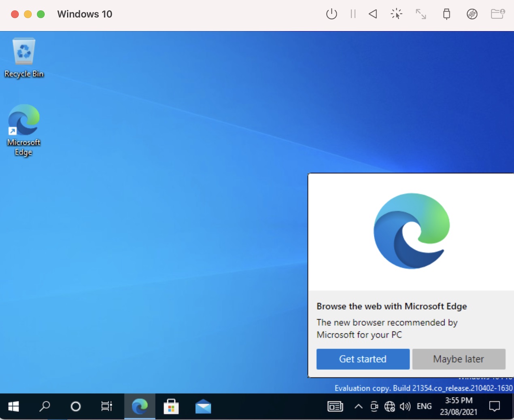Select the Microsoft Edge desktop shortcut
The width and height of the screenshot is (514, 420).
[x=24, y=130]
